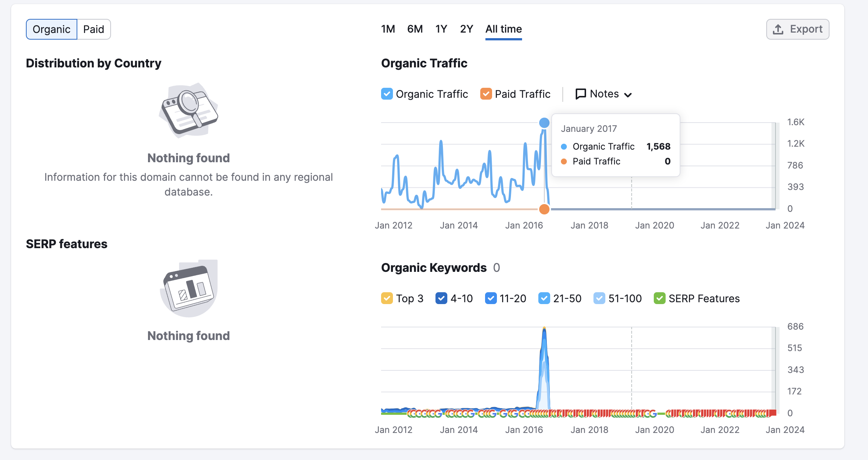
Task: Expand the Notes dropdown chevron
Action: [x=628, y=95]
